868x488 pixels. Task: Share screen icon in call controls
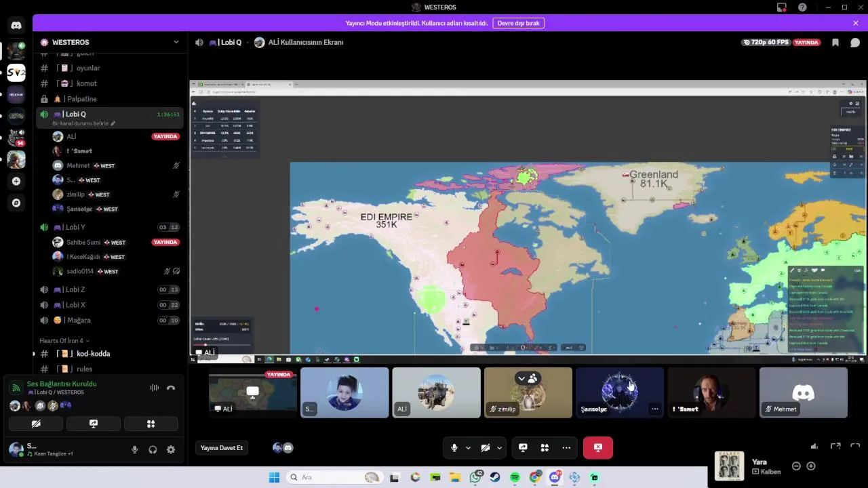[x=523, y=447]
